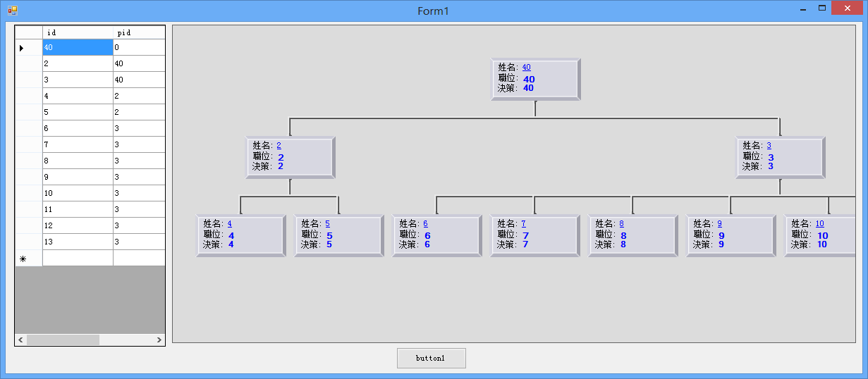Image resolution: width=868 pixels, height=379 pixels.
Task: Click the Form1 application icon
Action: click(12, 11)
